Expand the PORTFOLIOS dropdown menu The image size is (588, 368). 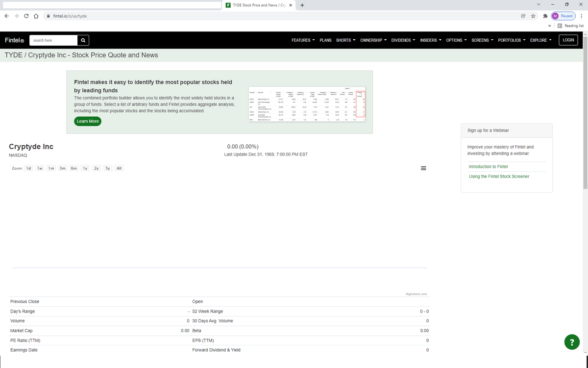click(x=512, y=40)
